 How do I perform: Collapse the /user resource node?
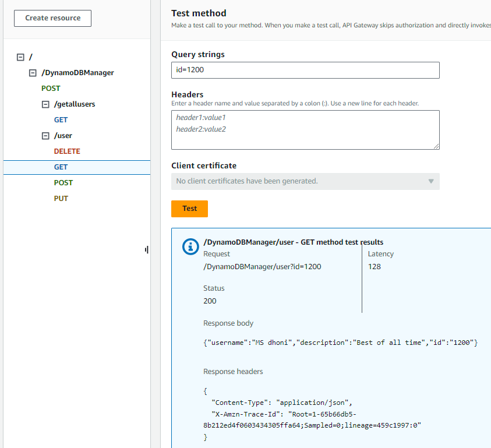click(45, 136)
